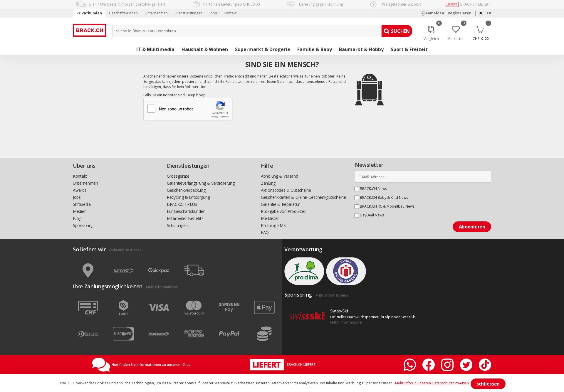Open the reCAPTCHA Privacy link

tap(214, 117)
